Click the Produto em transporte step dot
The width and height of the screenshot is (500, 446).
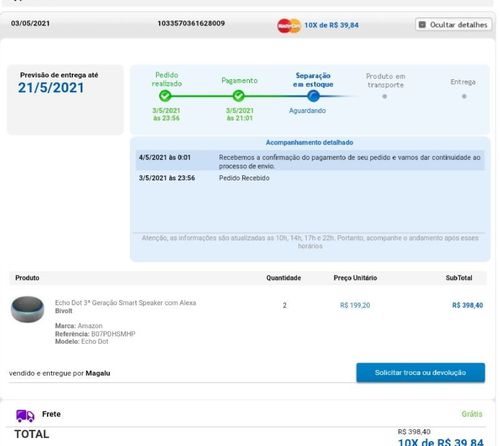point(385,96)
